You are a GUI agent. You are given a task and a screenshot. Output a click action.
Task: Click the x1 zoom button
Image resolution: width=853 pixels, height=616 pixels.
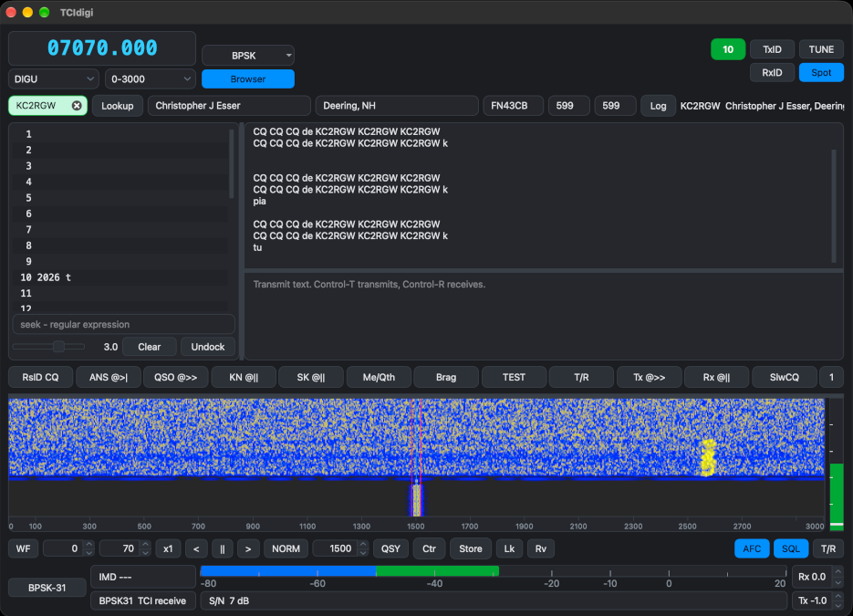pyautogui.click(x=168, y=548)
